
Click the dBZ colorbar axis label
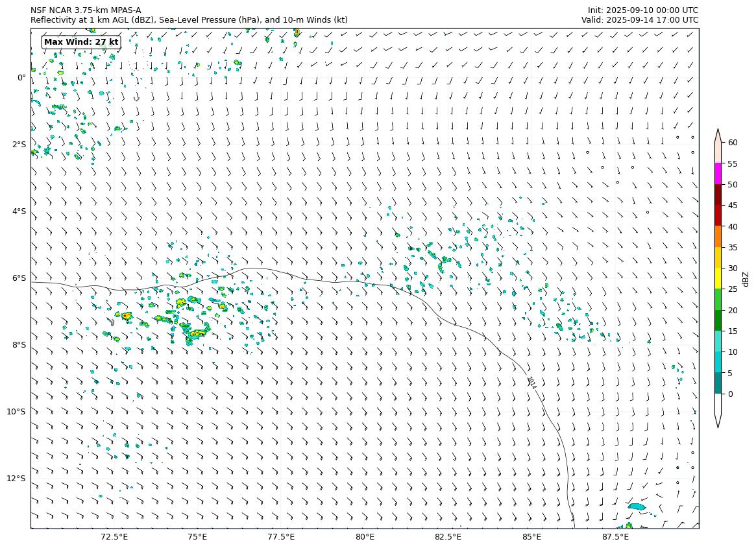click(x=746, y=279)
